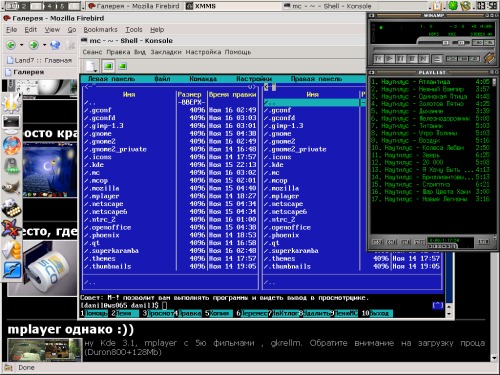This screenshot has width=500, height=375.
Task: Stop playback in XMMS
Action: point(412,59)
